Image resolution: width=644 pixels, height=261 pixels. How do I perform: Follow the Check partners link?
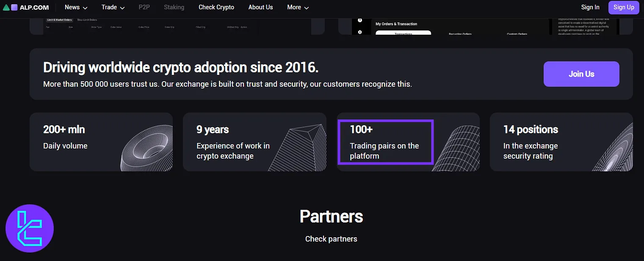click(331, 239)
